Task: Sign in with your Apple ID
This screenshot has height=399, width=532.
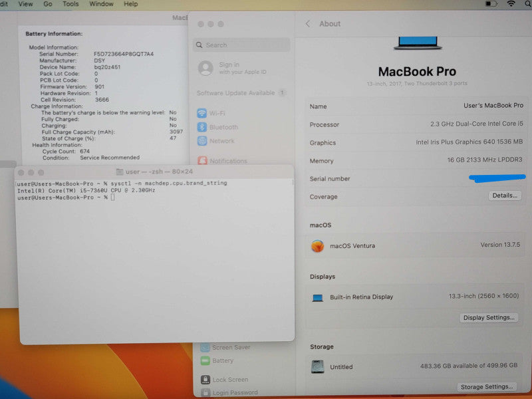Action: 242,68
